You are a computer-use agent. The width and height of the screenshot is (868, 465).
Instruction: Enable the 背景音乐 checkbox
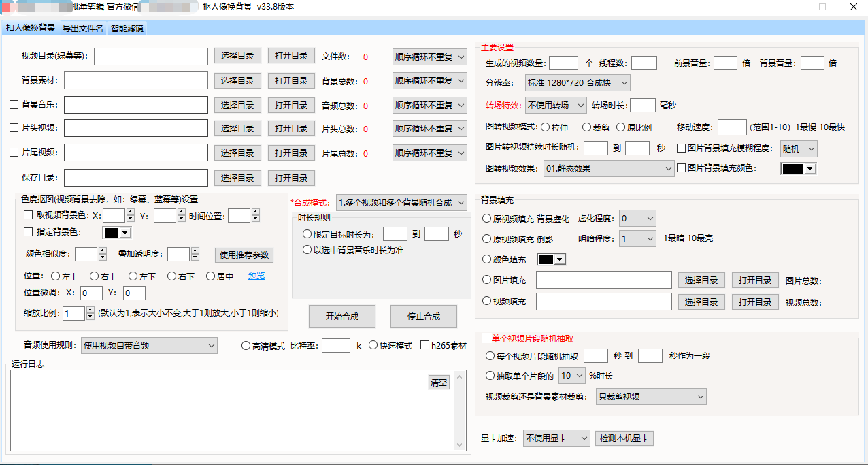[14, 105]
